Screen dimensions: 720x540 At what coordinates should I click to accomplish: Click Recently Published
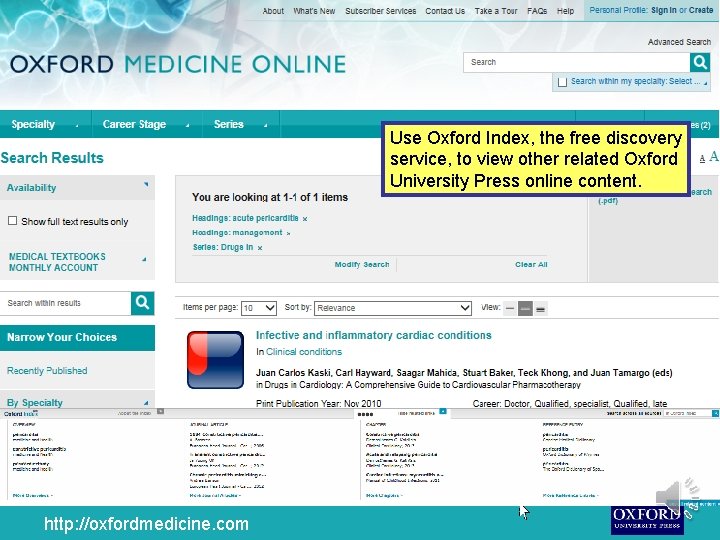pos(47,371)
